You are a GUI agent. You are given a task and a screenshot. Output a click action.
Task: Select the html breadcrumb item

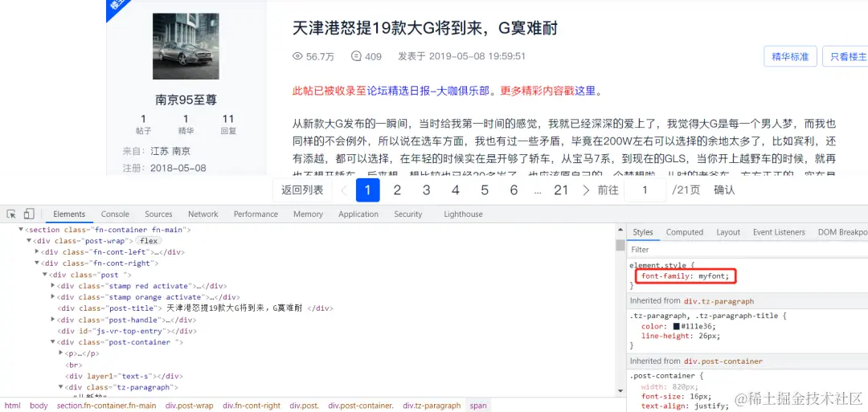[12, 406]
